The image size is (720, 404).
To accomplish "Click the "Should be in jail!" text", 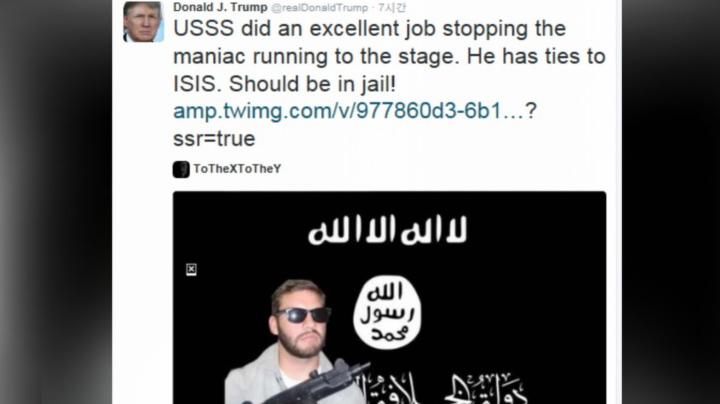I will [x=312, y=84].
